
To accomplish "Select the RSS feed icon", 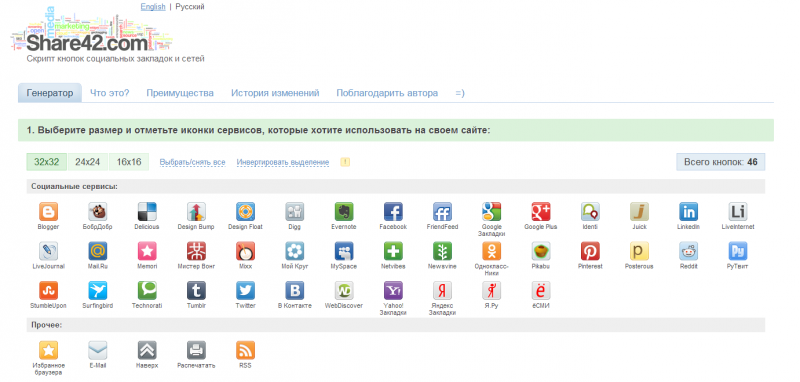I will point(245,350).
